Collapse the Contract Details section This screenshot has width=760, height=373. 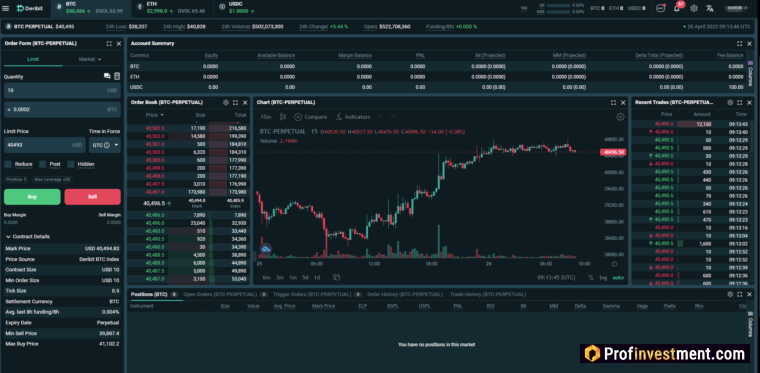pos(28,237)
